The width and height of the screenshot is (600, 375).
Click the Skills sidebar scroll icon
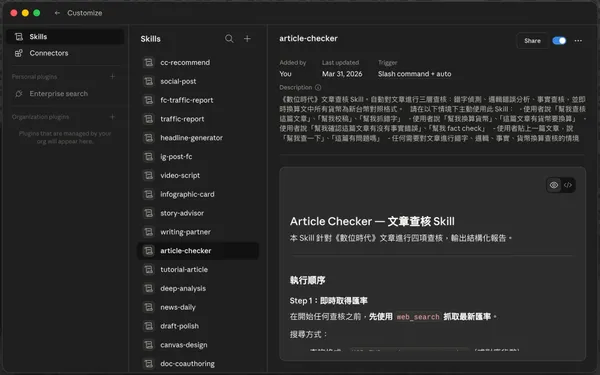(18, 37)
